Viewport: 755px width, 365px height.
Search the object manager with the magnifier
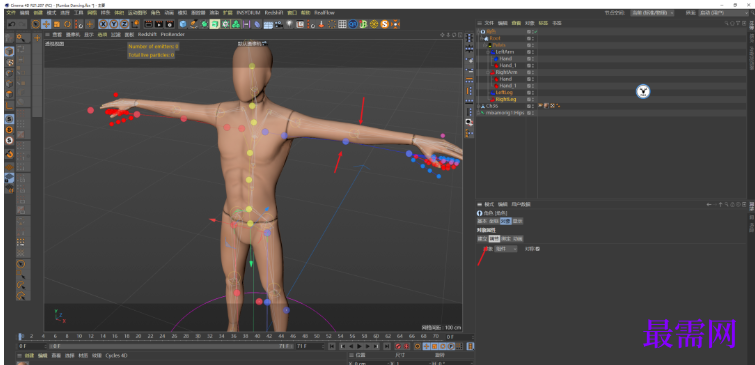(x=727, y=23)
